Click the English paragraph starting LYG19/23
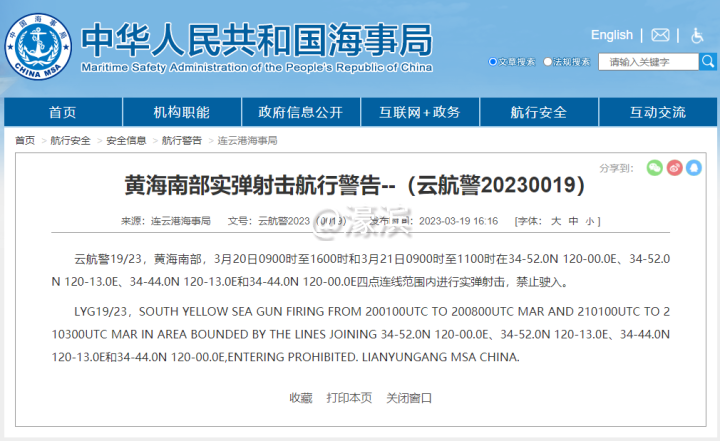 pos(360,334)
